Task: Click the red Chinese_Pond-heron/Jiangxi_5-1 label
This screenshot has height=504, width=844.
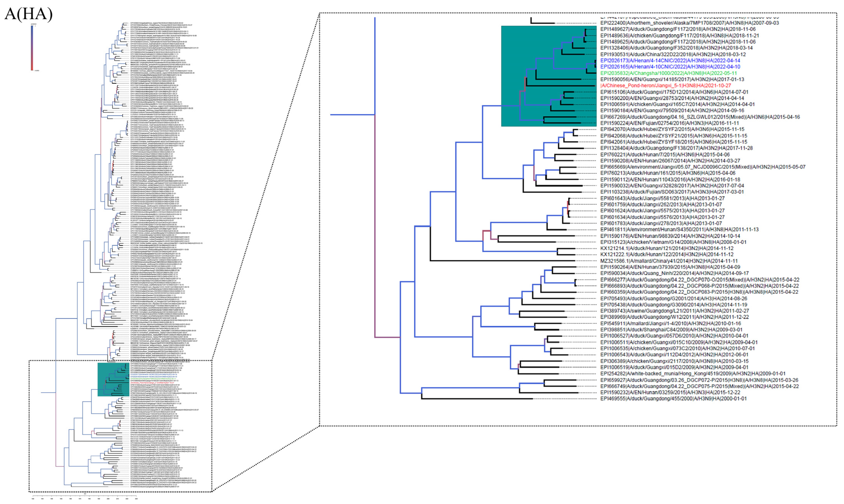Action: point(666,86)
